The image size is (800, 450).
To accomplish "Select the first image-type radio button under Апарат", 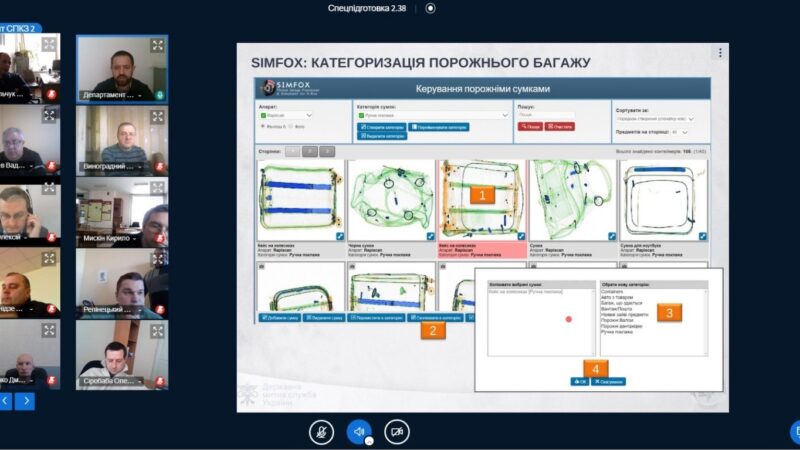I will pyautogui.click(x=263, y=126).
